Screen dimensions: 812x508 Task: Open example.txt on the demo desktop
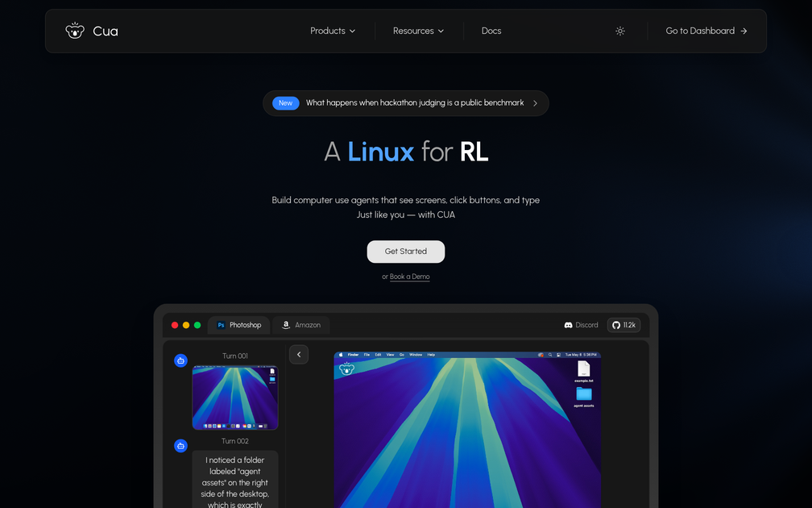point(583,369)
